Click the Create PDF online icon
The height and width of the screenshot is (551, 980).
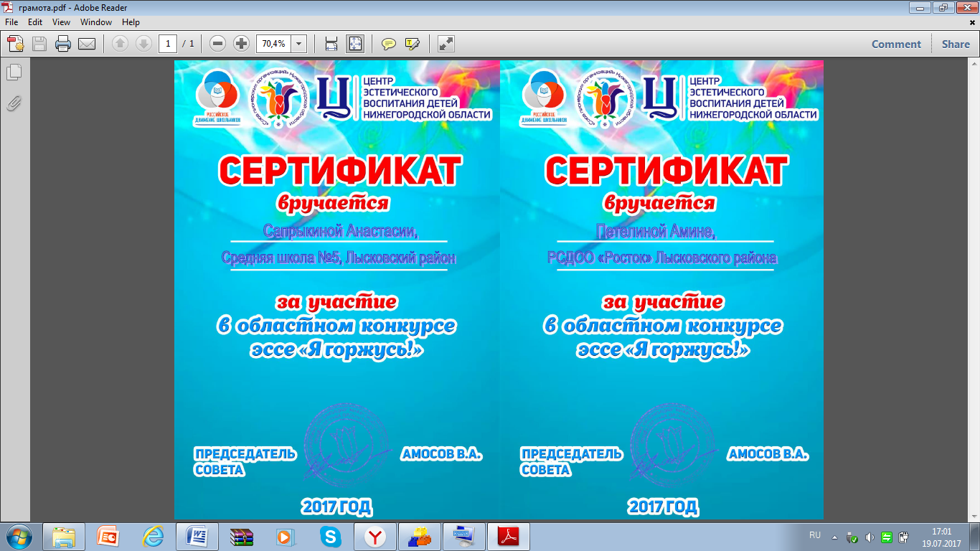[16, 44]
